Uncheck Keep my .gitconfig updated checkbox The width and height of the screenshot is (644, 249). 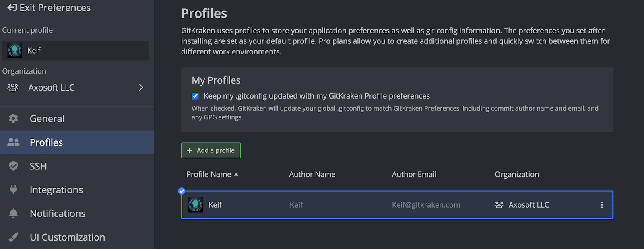[195, 96]
